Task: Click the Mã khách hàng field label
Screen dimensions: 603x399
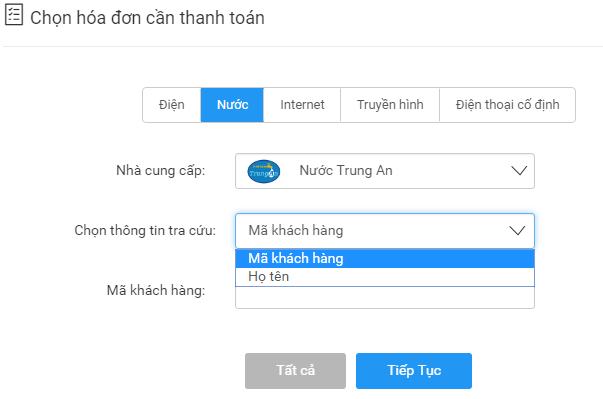Action: pos(156,291)
